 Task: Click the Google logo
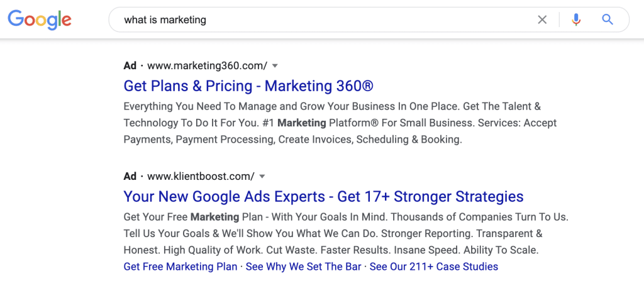(39, 19)
